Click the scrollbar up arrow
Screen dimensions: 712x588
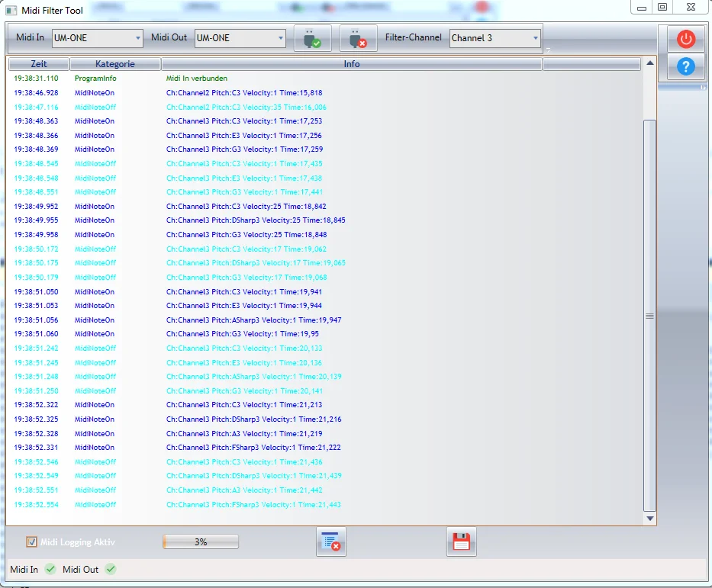[649, 63]
